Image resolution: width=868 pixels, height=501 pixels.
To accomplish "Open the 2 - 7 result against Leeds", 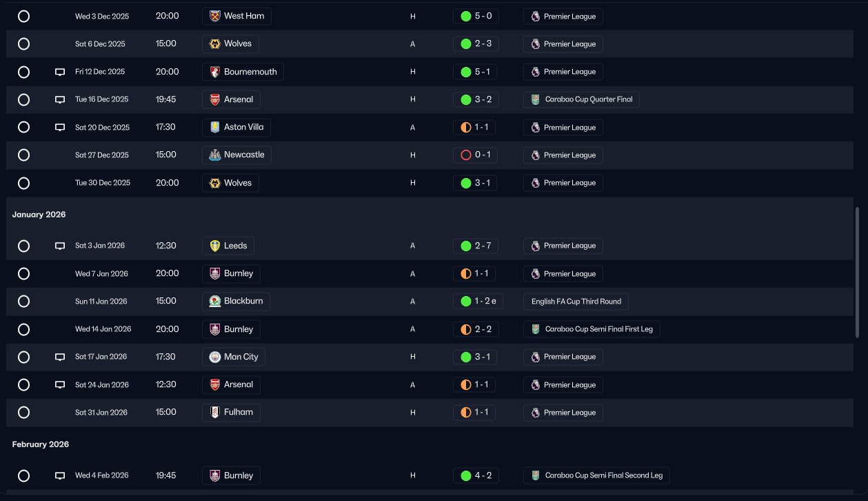I will [476, 246].
